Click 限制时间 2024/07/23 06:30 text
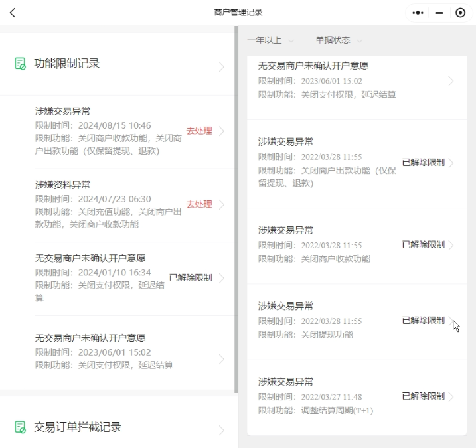The image size is (476, 448). coord(93,199)
